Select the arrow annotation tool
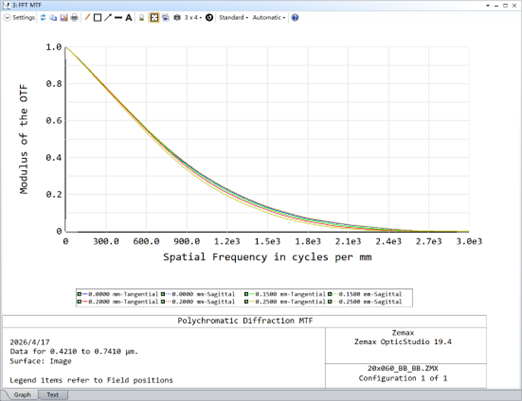This screenshot has height=401, width=522. (x=108, y=18)
